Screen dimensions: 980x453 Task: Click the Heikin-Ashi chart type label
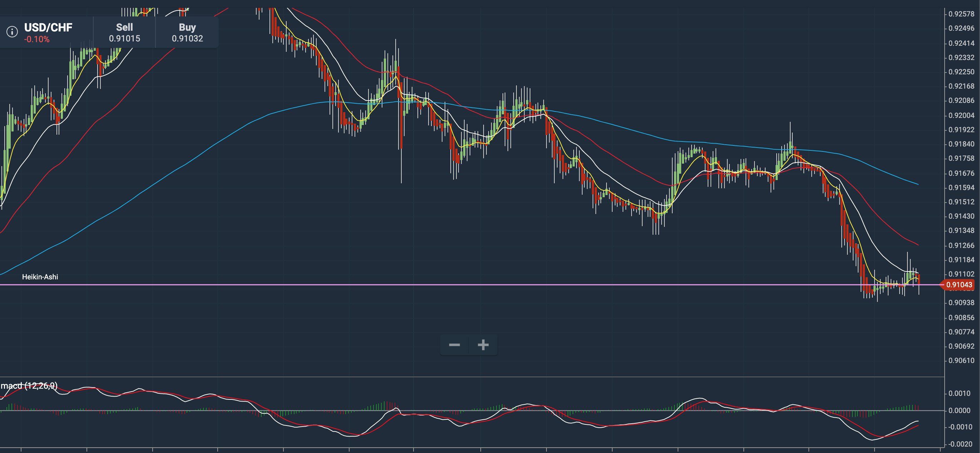(40, 277)
